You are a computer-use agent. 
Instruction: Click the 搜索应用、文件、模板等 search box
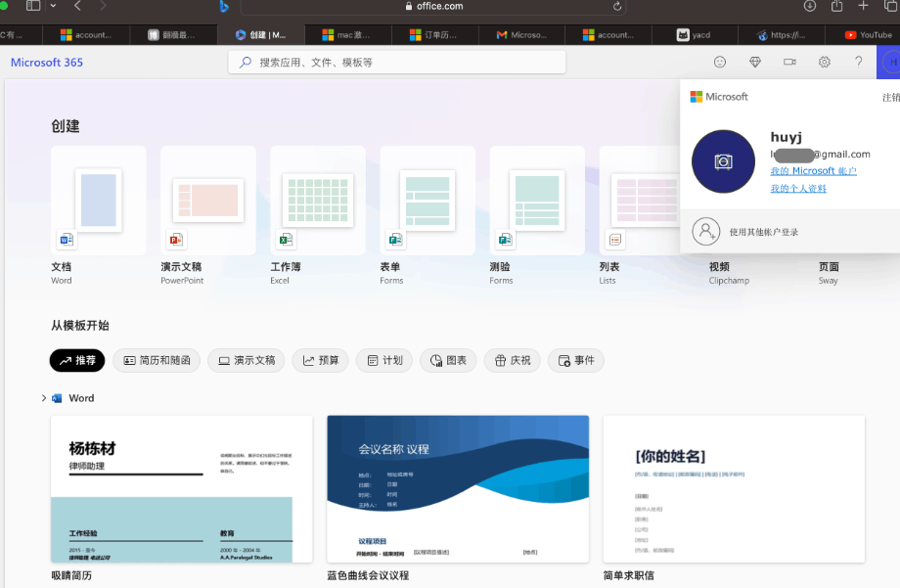point(396,62)
